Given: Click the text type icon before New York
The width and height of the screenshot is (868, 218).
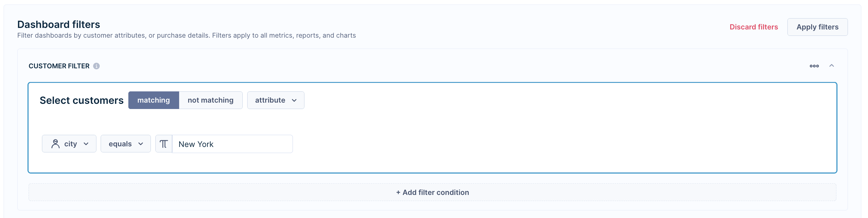Looking at the screenshot, I should pos(164,144).
